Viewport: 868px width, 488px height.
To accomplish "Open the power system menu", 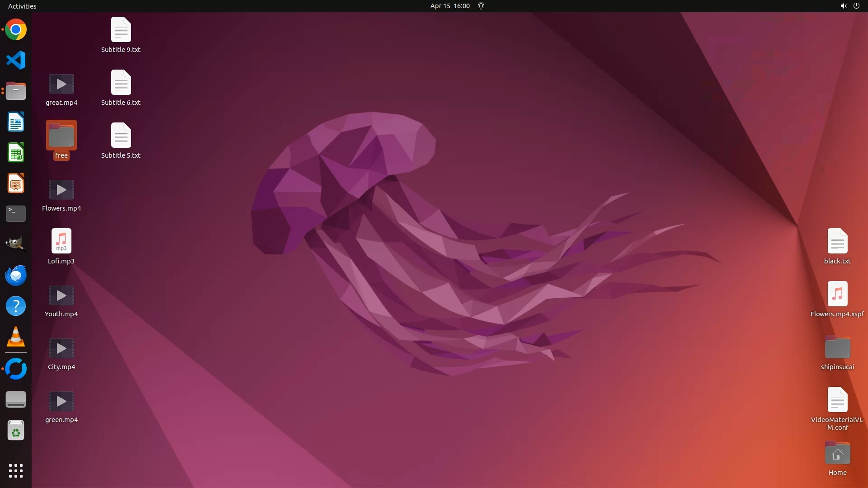I will [x=856, y=6].
